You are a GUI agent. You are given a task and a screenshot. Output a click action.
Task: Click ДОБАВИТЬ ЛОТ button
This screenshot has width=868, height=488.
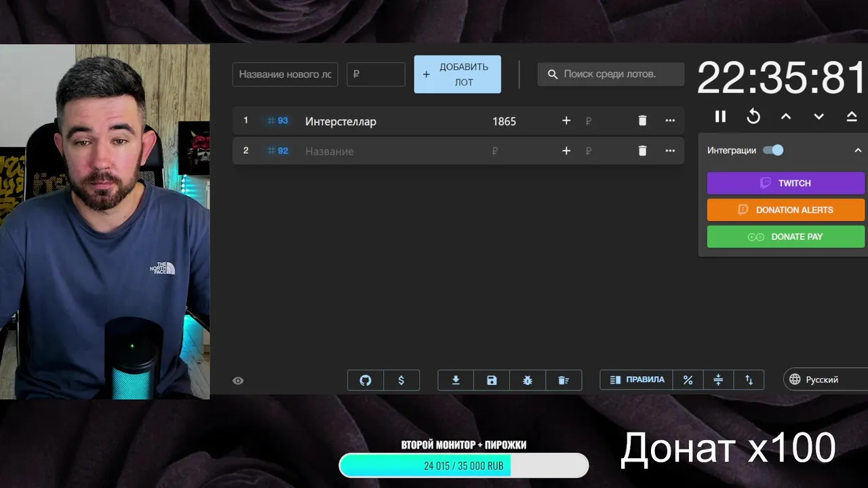point(458,75)
